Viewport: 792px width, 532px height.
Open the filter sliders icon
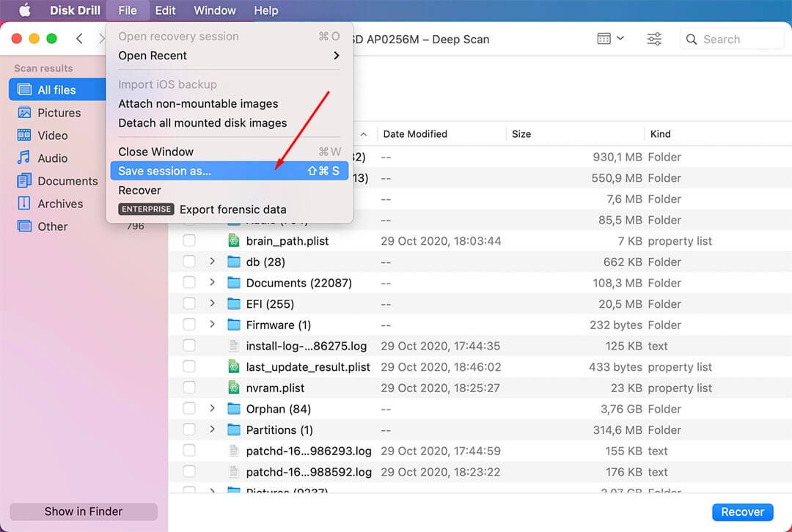(654, 39)
